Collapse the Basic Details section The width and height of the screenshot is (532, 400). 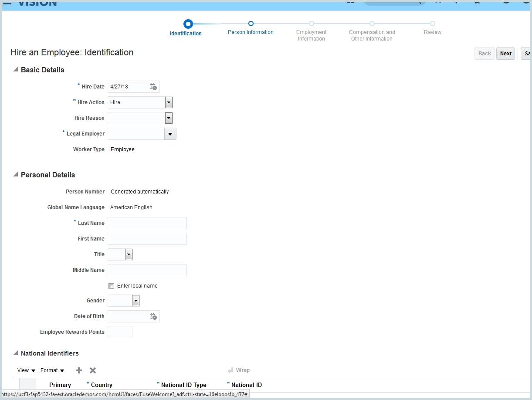click(x=16, y=70)
